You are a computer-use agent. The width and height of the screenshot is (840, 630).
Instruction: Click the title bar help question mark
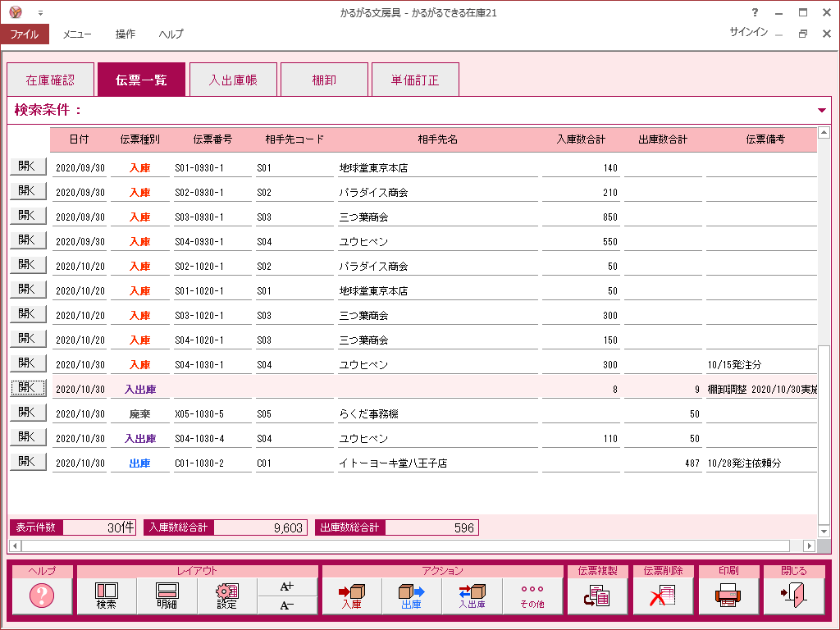point(755,12)
